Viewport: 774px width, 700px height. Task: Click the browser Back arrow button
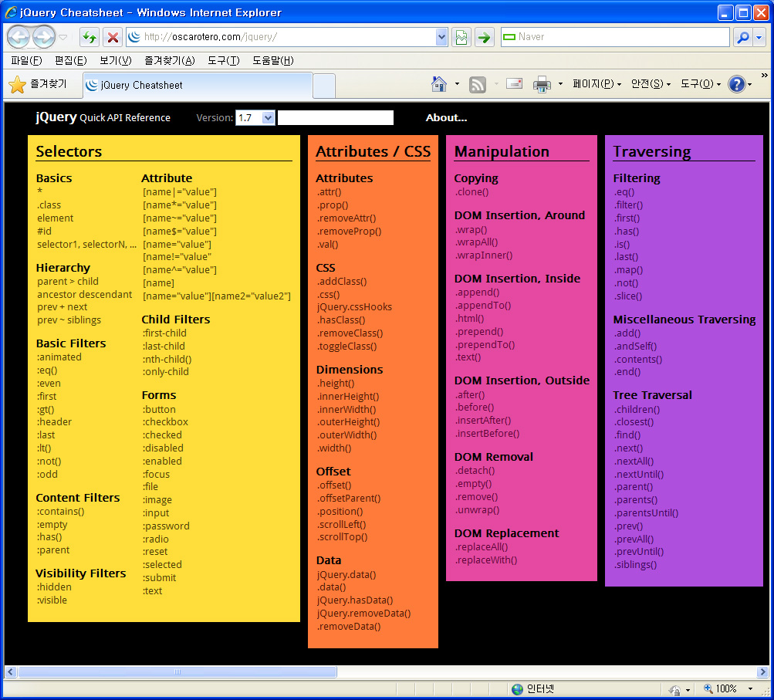[x=19, y=36]
